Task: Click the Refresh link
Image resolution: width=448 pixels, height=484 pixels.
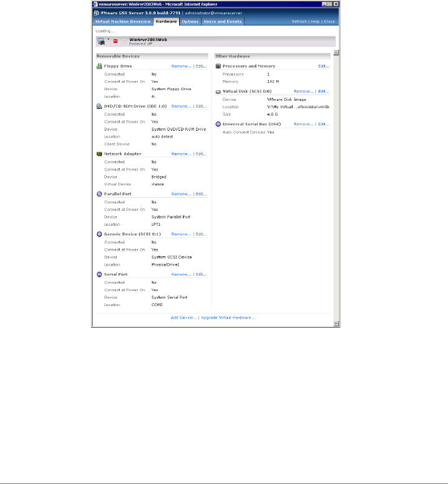Action: pos(299,22)
